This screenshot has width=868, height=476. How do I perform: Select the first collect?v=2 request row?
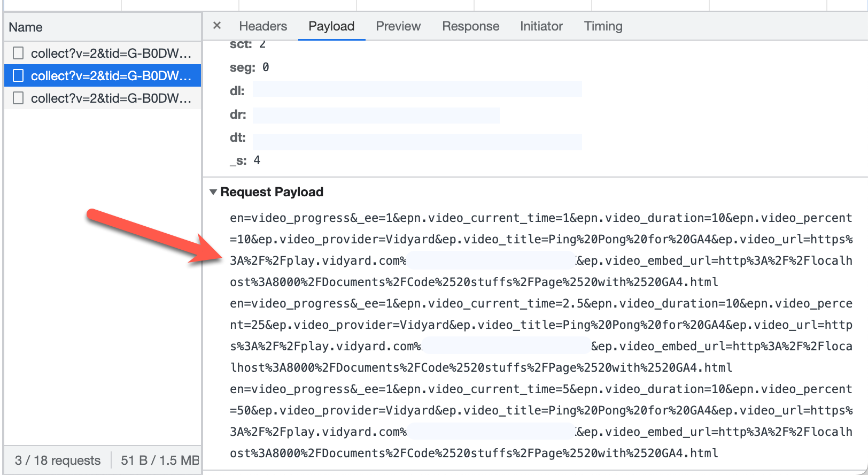point(103,53)
